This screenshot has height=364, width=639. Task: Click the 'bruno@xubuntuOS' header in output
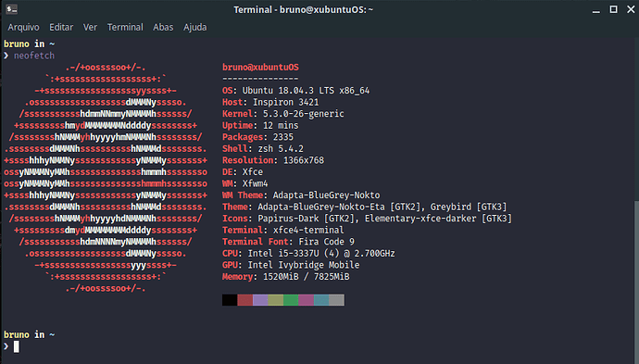click(260, 68)
